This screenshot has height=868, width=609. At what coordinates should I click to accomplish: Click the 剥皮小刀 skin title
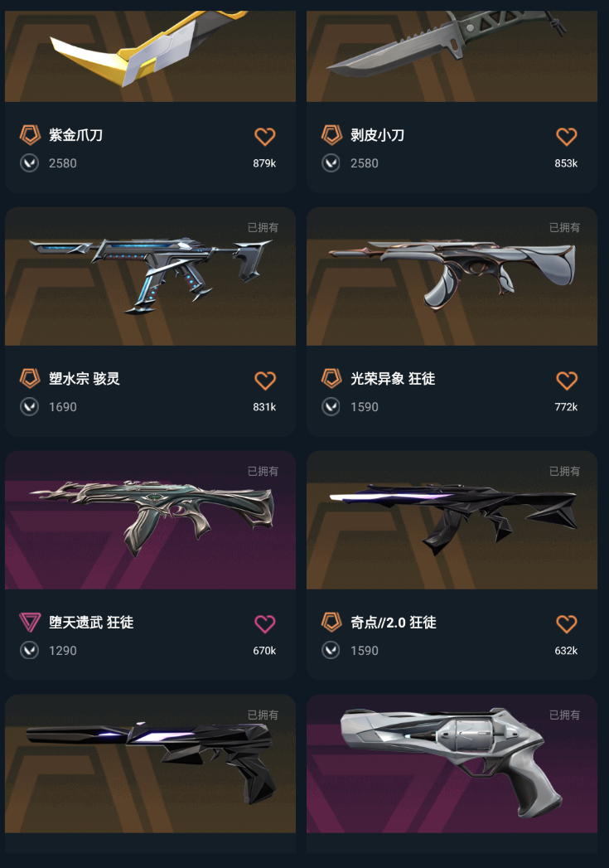click(377, 135)
